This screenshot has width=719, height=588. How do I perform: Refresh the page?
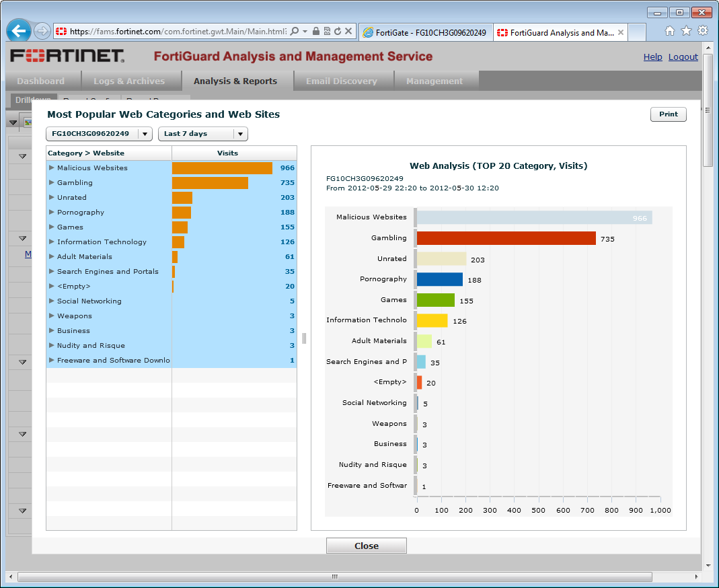coord(338,31)
